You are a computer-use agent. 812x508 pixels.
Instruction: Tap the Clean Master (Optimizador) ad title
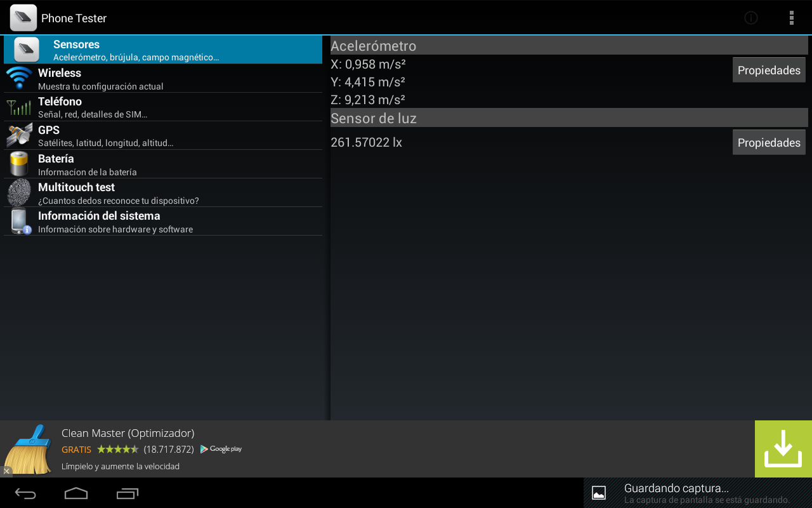click(x=128, y=433)
